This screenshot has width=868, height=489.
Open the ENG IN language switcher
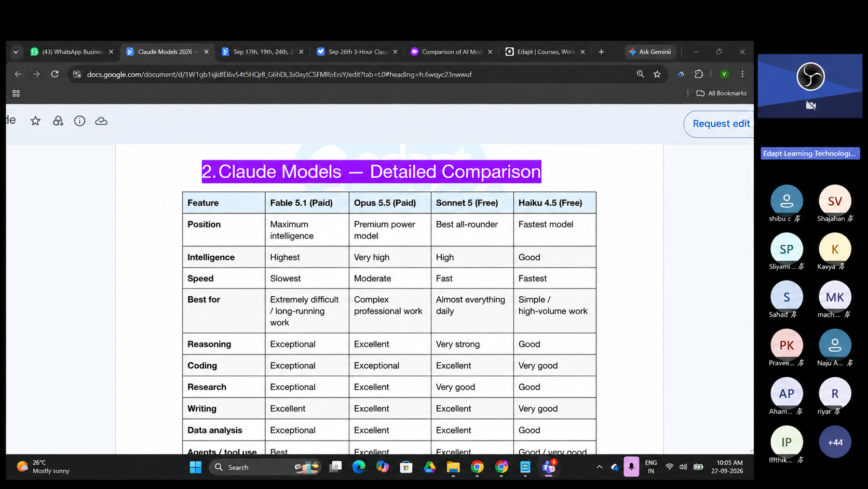click(651, 467)
